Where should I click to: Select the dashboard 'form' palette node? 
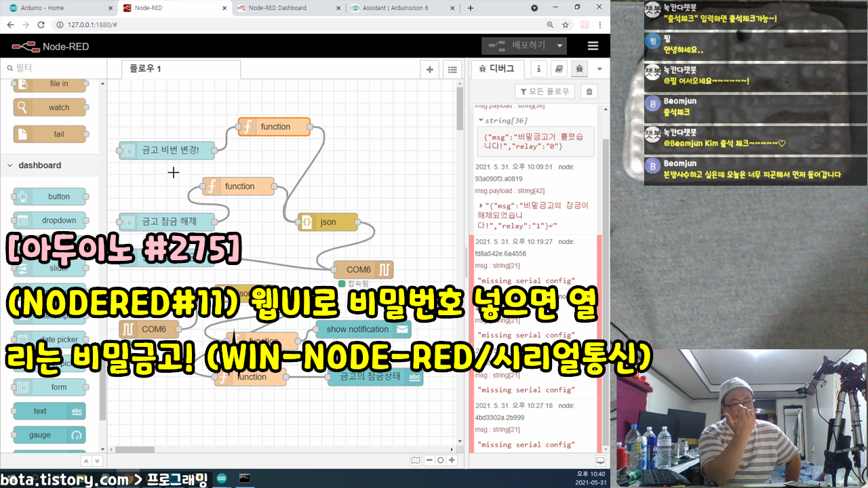pos(50,387)
